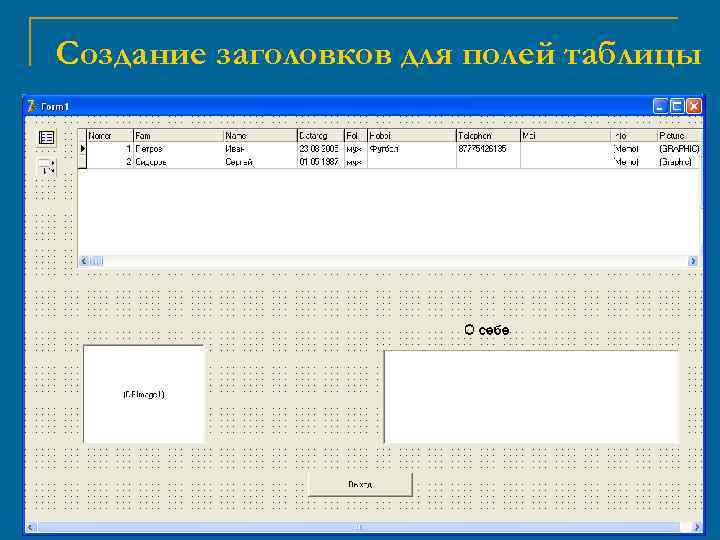Click the birth date cell 01.05.1987
720x540 pixels.
pyautogui.click(x=321, y=162)
